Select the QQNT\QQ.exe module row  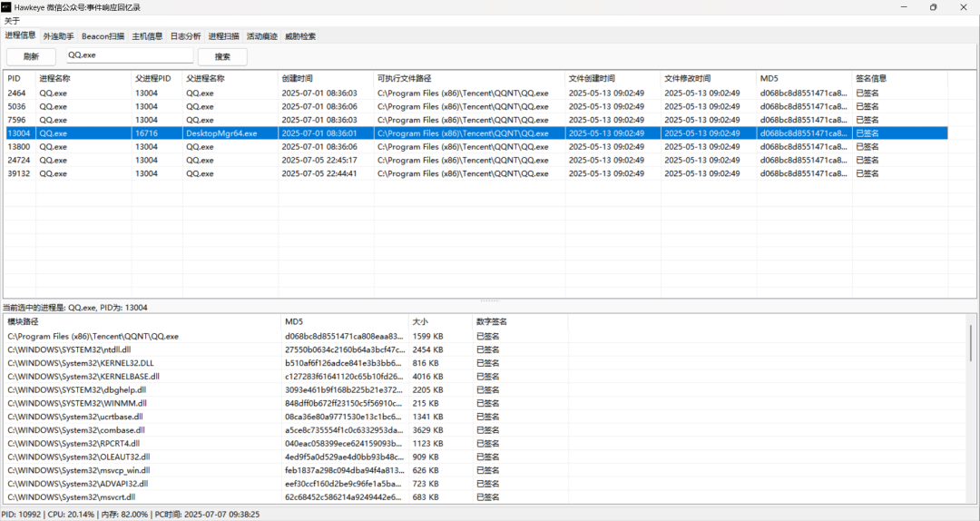pos(286,337)
